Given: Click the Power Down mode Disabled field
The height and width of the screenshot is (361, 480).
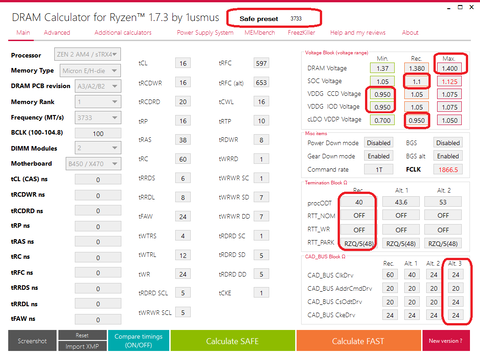Looking at the screenshot, I should coord(379,143).
